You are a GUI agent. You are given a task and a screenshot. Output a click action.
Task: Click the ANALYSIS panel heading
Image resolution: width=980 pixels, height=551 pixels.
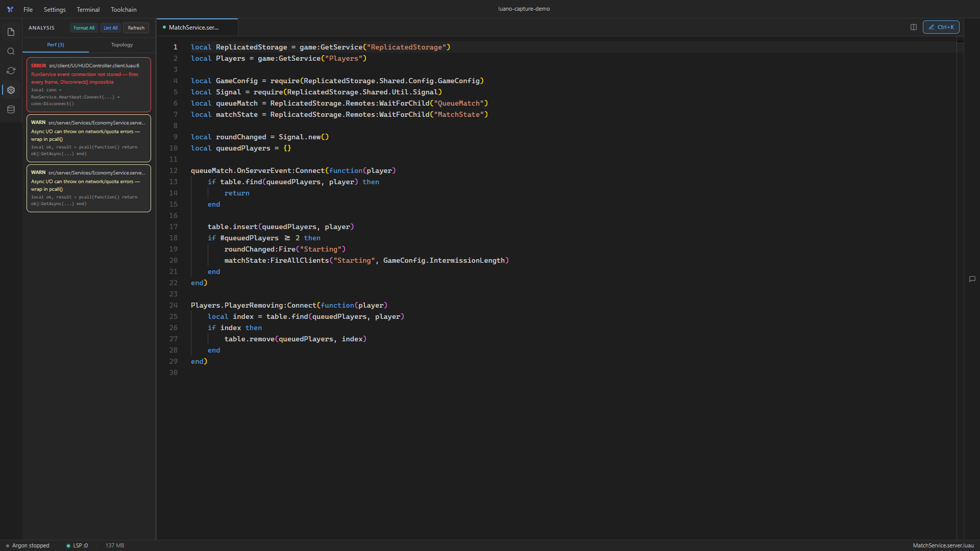(41, 28)
